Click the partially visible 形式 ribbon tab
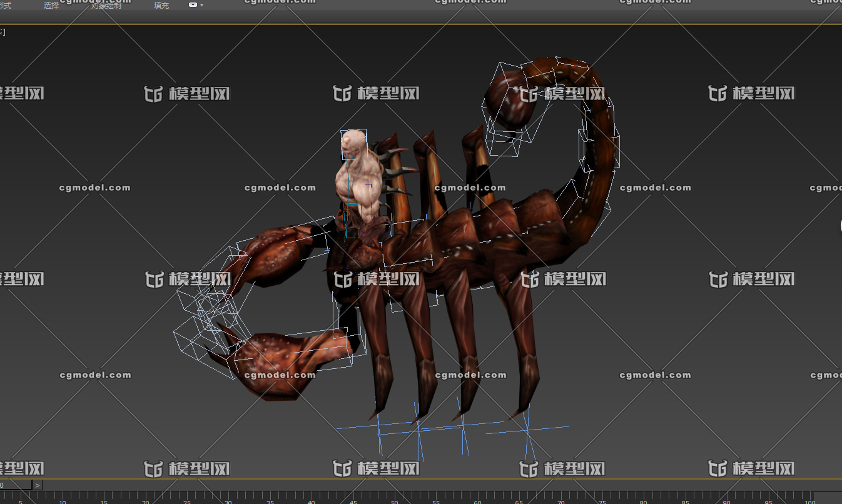This screenshot has height=504, width=842. pyautogui.click(x=5, y=5)
